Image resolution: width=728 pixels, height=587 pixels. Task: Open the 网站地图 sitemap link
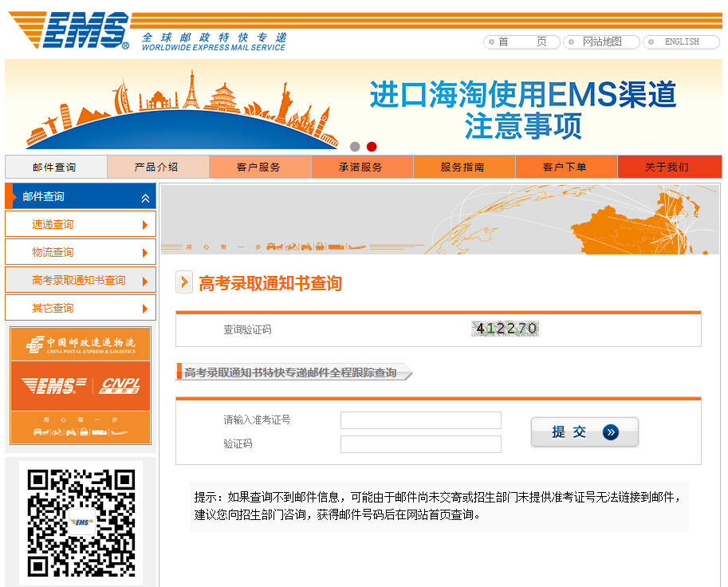pos(602,41)
